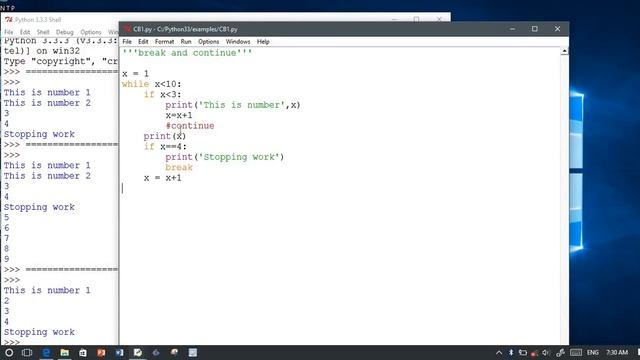
Task: Switch to Word on the taskbar
Action: [119, 352]
